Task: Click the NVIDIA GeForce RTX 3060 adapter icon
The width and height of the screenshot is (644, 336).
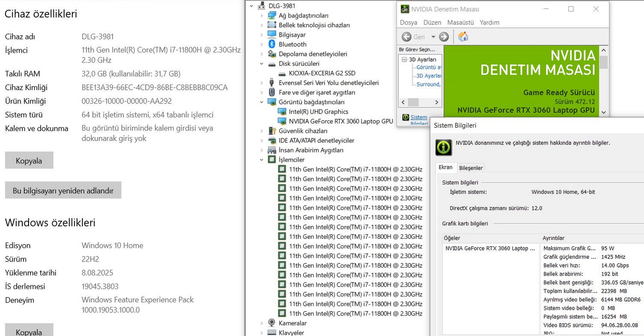Action: pyautogui.click(x=282, y=121)
